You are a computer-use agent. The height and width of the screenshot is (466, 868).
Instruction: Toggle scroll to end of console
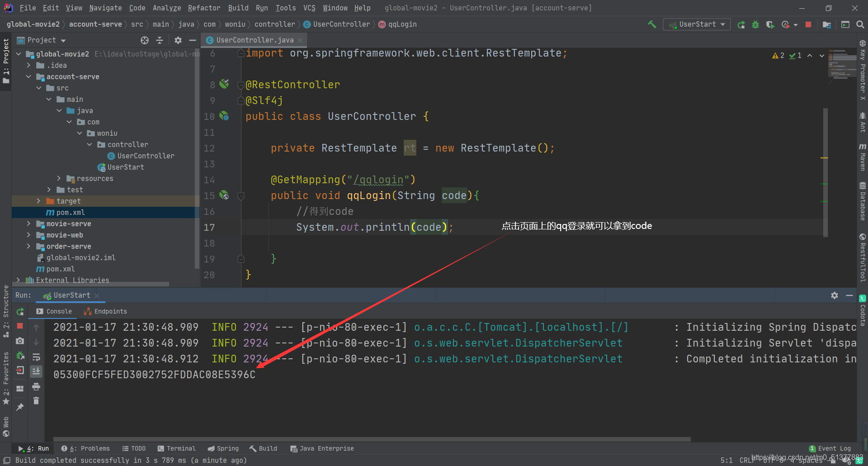click(36, 371)
